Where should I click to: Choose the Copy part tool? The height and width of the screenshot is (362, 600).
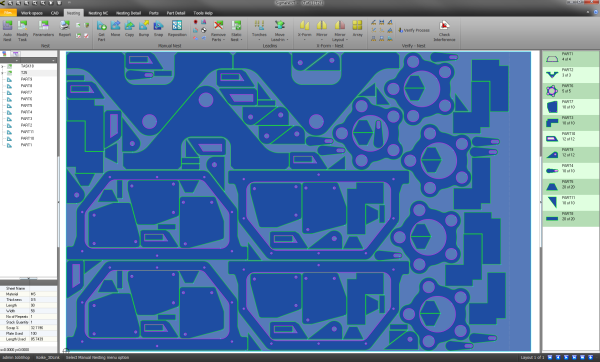tap(129, 29)
